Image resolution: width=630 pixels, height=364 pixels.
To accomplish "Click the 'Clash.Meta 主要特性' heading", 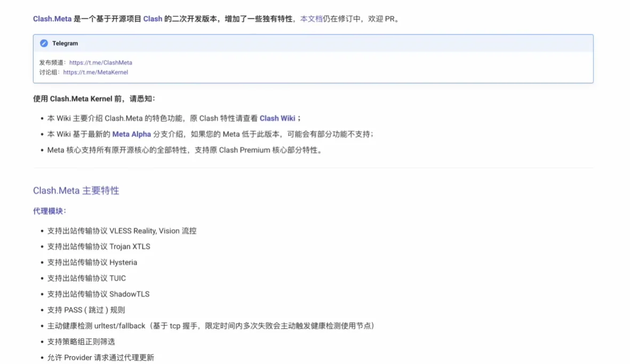I will [x=76, y=190].
